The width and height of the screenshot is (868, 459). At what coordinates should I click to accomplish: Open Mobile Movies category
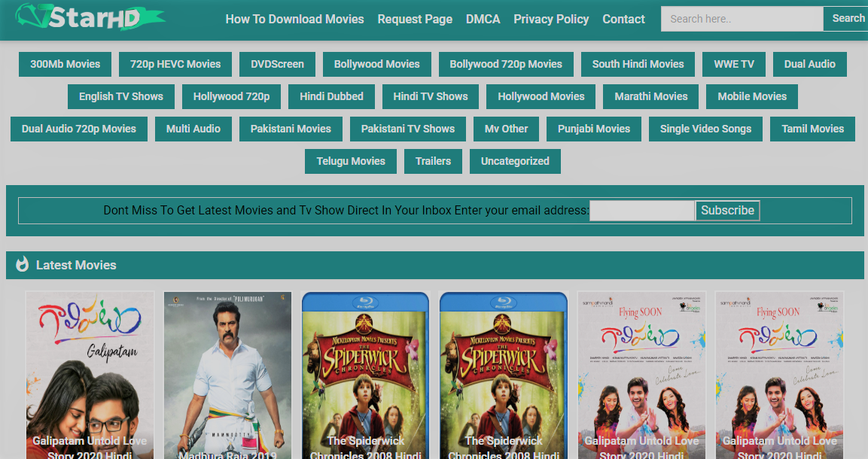[x=752, y=97]
